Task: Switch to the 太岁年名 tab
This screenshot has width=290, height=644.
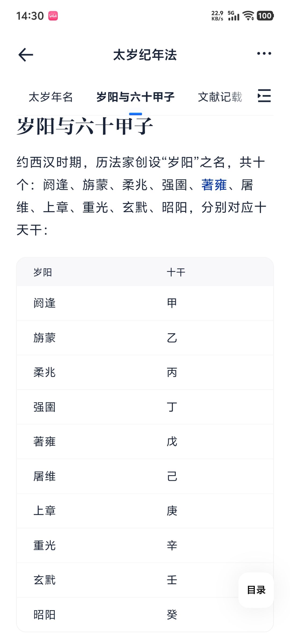Action: pos(51,97)
